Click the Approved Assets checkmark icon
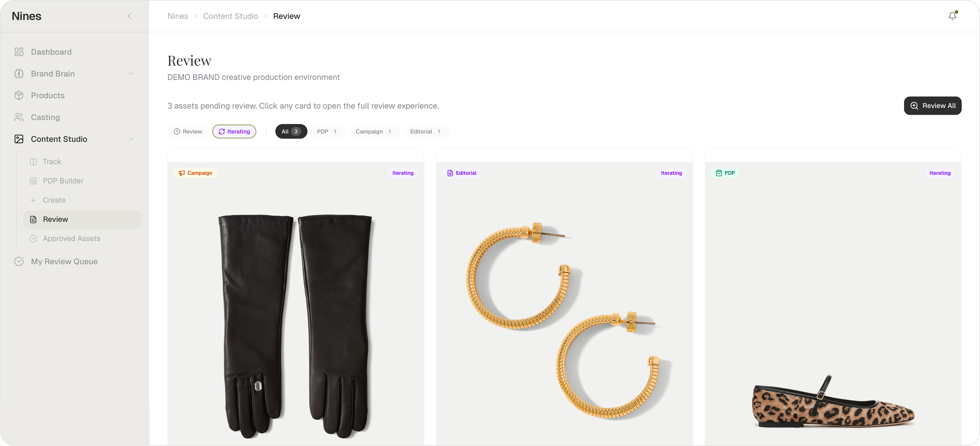This screenshot has width=980, height=446. point(33,239)
